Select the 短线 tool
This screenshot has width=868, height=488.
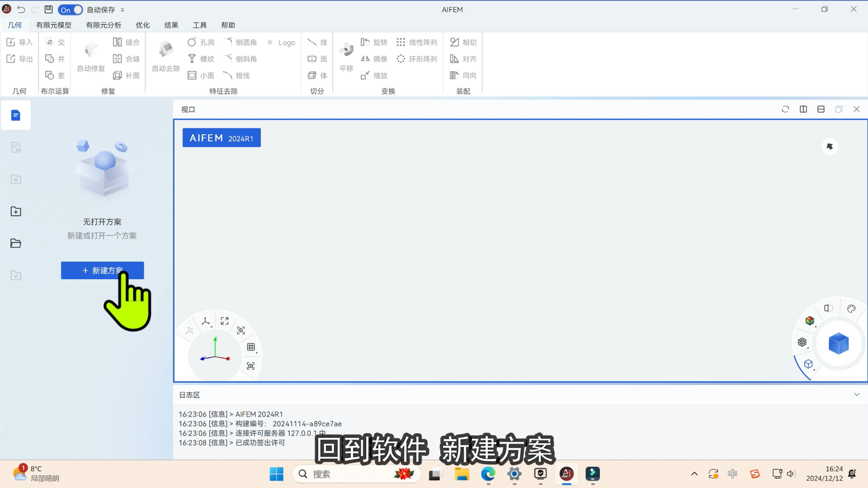pos(236,75)
